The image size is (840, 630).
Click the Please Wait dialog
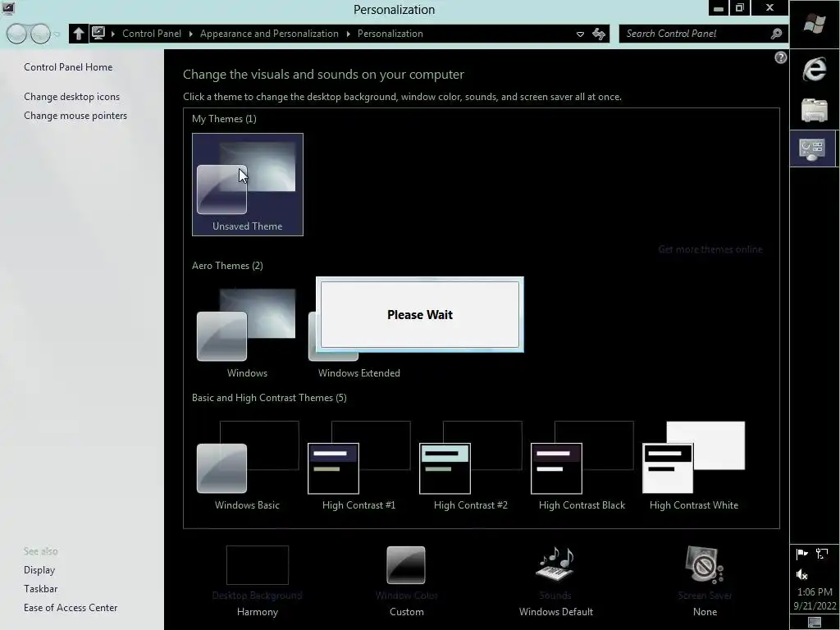tap(420, 314)
